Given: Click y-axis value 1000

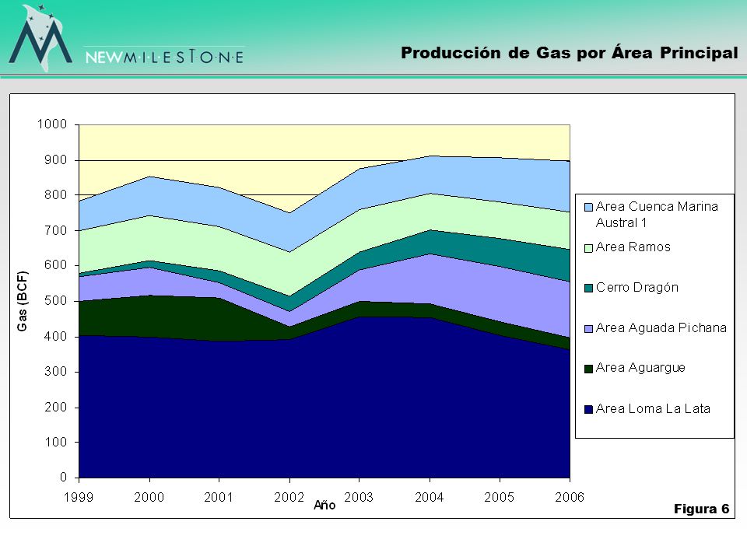Looking at the screenshot, I should [52, 124].
